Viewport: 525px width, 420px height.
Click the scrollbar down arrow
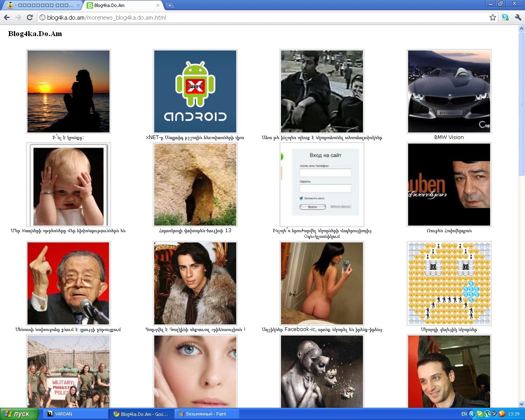(522, 404)
